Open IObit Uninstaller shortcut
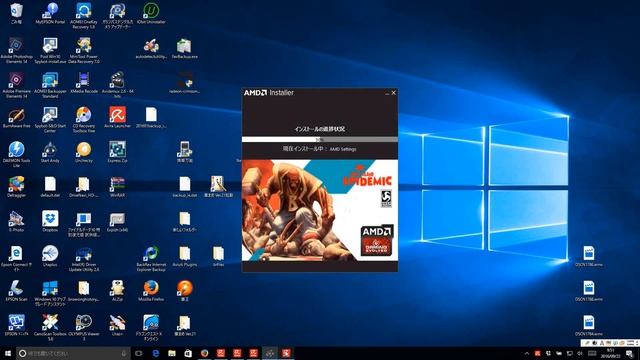640x360 pixels. point(151,13)
